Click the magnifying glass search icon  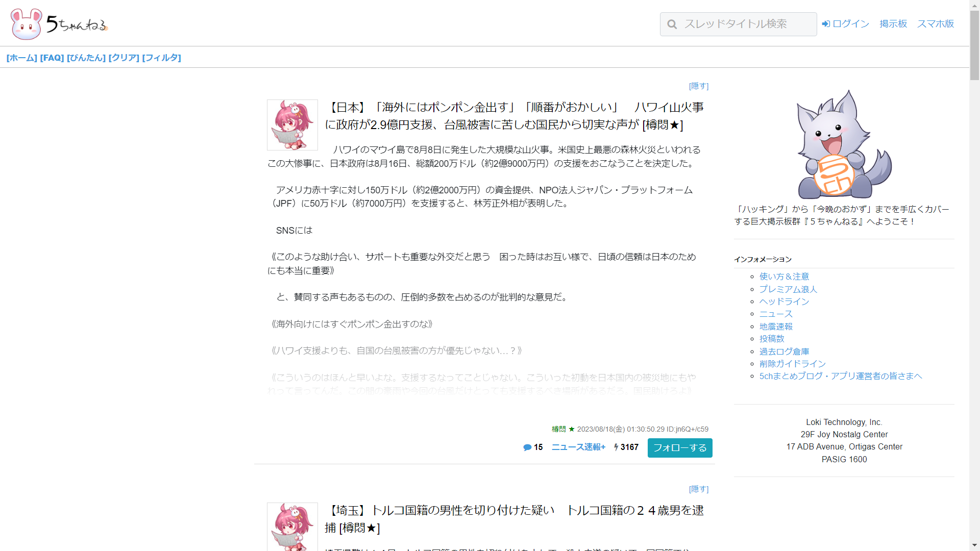[672, 24]
